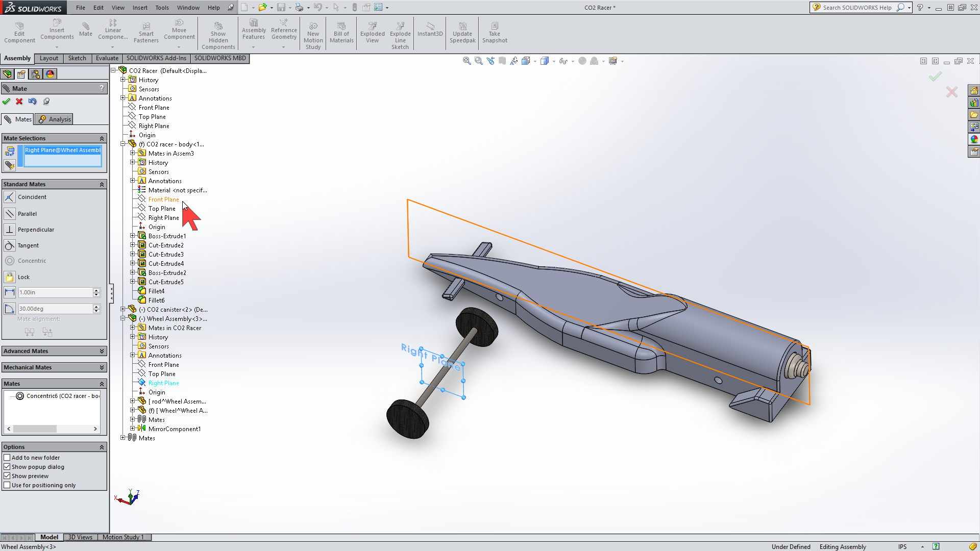Click the Bill of Materials tool
Viewport: 980px width, 551px height.
point(341,33)
